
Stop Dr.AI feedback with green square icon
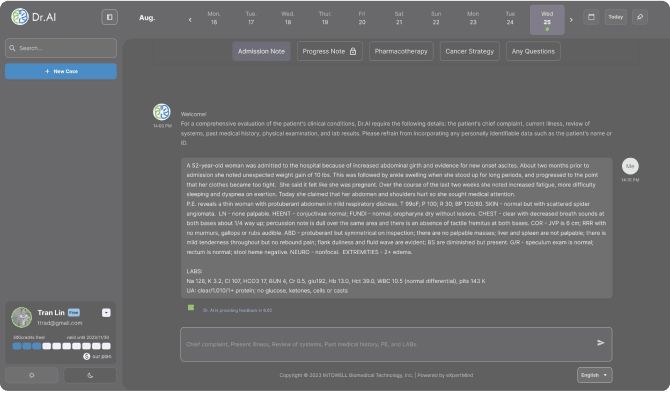pos(191,308)
